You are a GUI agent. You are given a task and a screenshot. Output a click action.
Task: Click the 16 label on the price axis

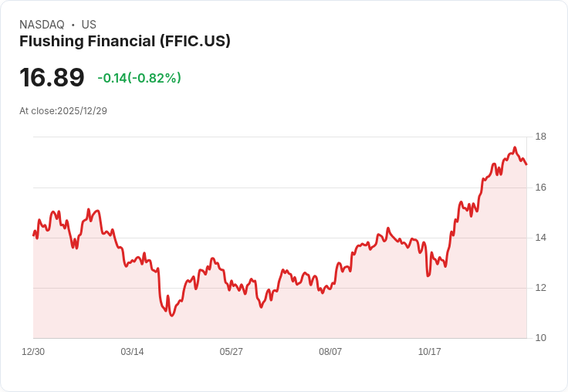tap(541, 188)
